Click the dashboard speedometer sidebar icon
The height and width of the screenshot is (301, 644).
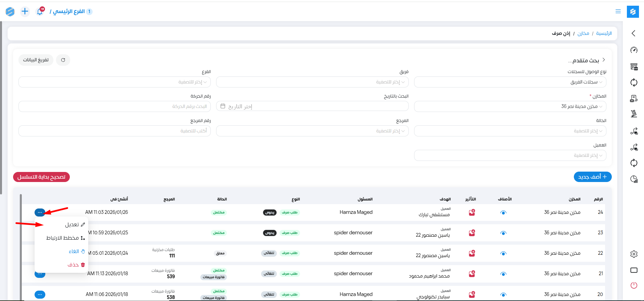[x=634, y=50]
